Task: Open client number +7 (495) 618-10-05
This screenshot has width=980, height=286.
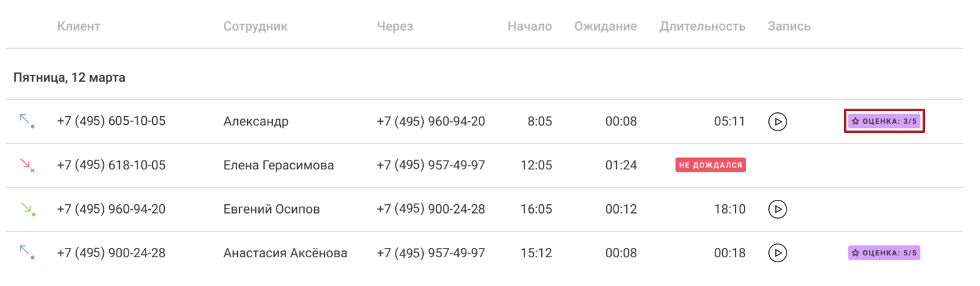Action: (111, 165)
